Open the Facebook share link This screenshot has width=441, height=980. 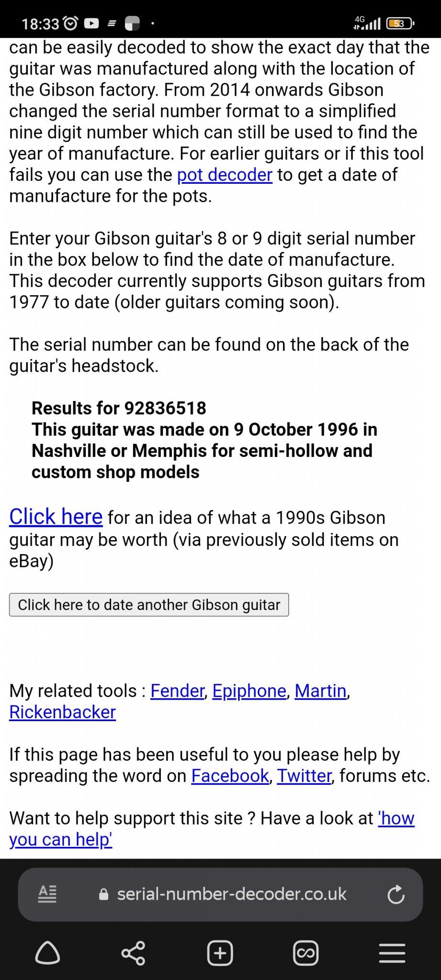tap(230, 776)
